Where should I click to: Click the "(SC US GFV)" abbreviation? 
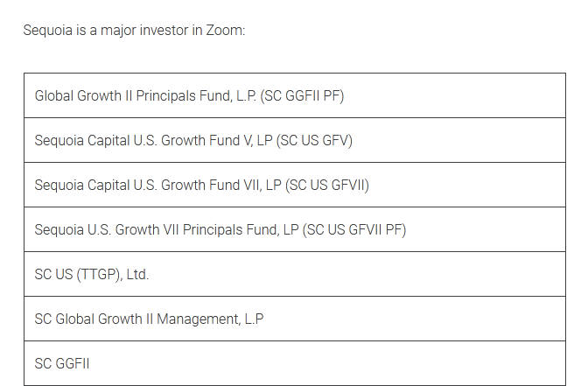point(314,141)
